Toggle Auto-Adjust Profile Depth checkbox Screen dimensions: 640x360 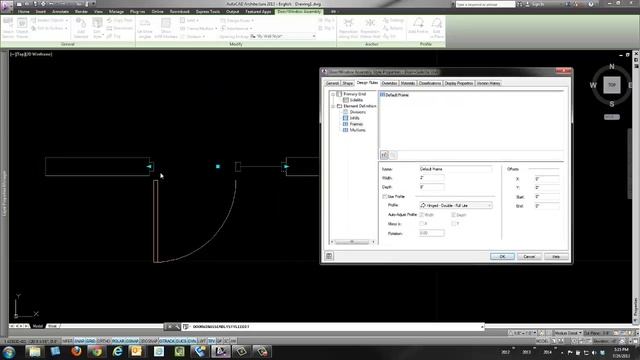(453, 215)
